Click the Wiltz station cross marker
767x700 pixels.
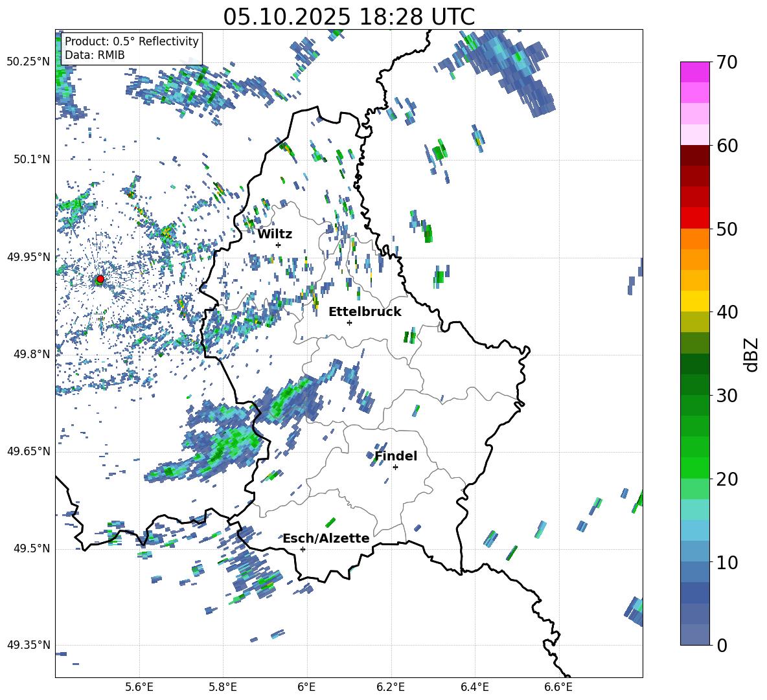pyautogui.click(x=279, y=245)
